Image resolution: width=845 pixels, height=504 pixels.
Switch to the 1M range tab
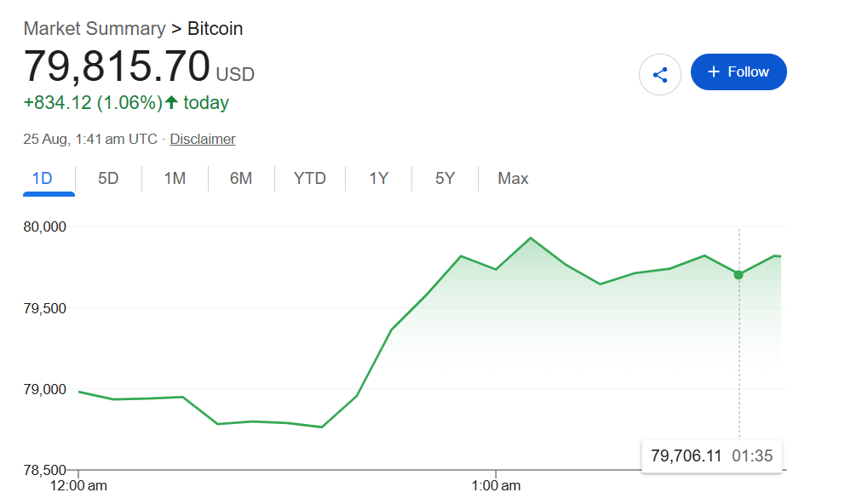tap(175, 178)
